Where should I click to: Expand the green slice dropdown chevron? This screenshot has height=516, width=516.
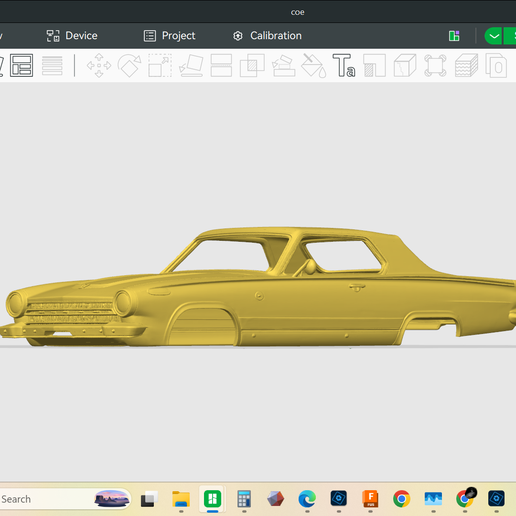pos(494,36)
